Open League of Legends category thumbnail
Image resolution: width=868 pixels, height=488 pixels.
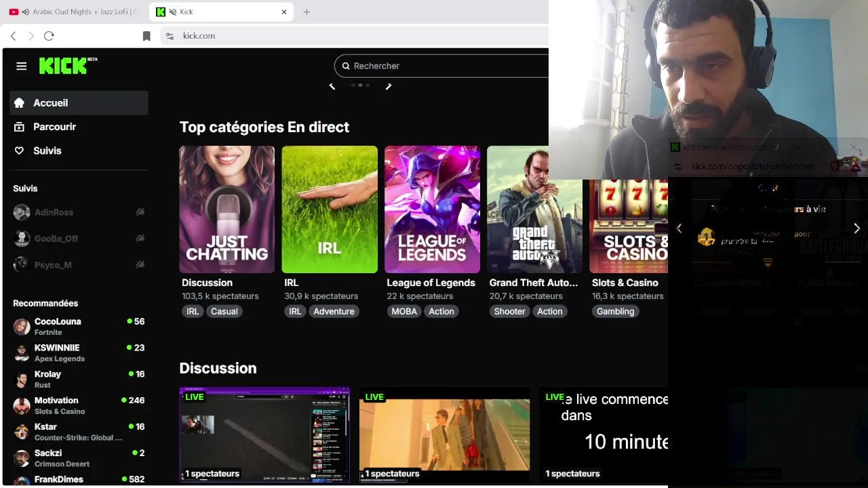tap(432, 209)
